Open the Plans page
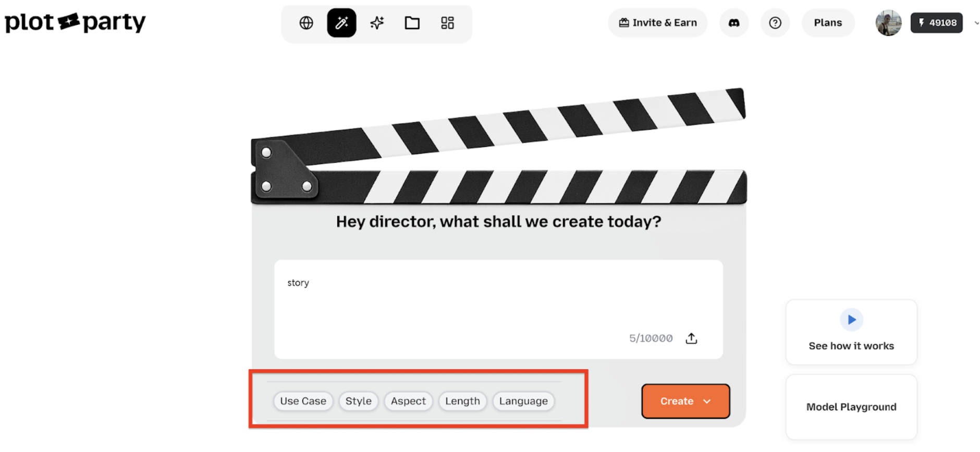Viewport: 980px width, 452px height. (x=828, y=23)
